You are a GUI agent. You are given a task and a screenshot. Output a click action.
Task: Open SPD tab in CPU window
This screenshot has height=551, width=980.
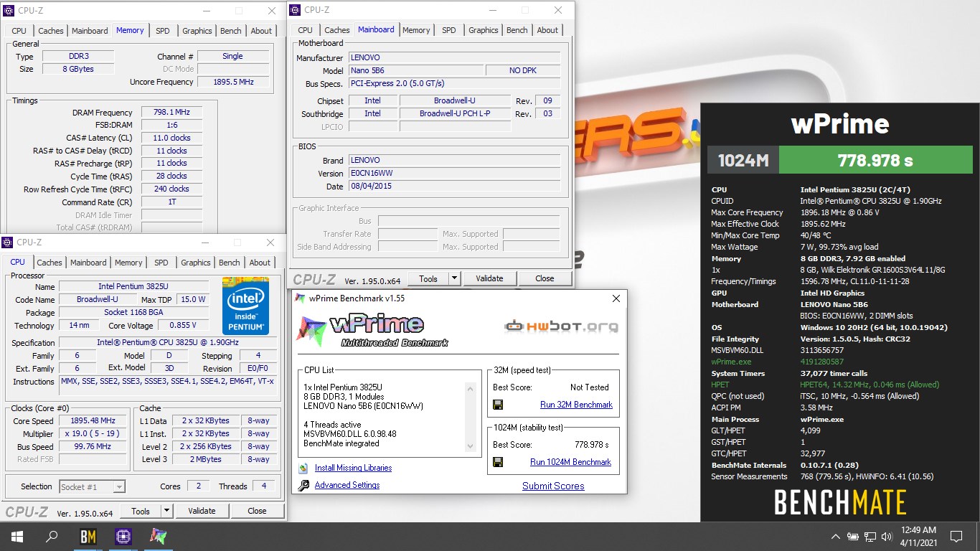[161, 263]
